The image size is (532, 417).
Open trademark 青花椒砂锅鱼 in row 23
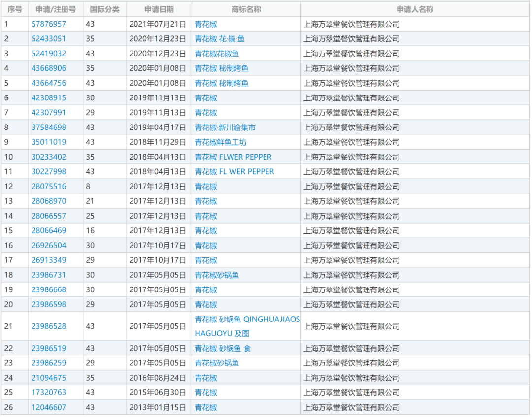217,363
